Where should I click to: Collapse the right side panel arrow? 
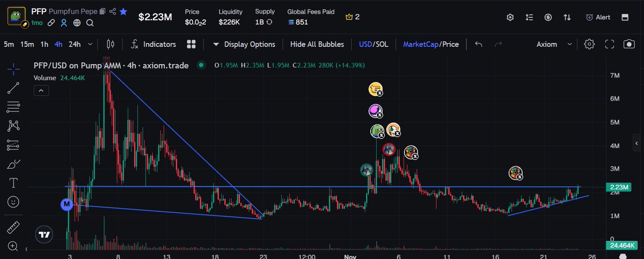(x=637, y=144)
